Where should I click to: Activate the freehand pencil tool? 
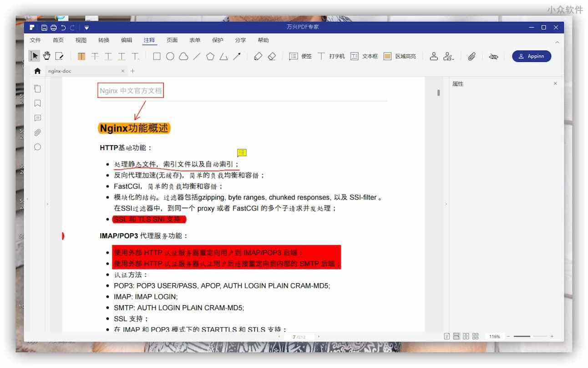[258, 56]
